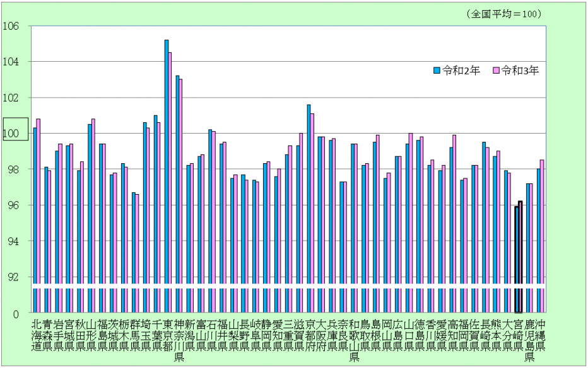Select the 令和2年 legend label
This screenshot has width=588, height=368.
[461, 71]
